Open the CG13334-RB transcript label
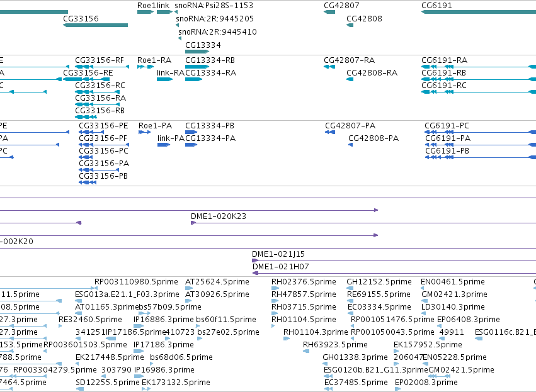Image resolution: width=536 pixels, height=392 pixels. pos(210,60)
